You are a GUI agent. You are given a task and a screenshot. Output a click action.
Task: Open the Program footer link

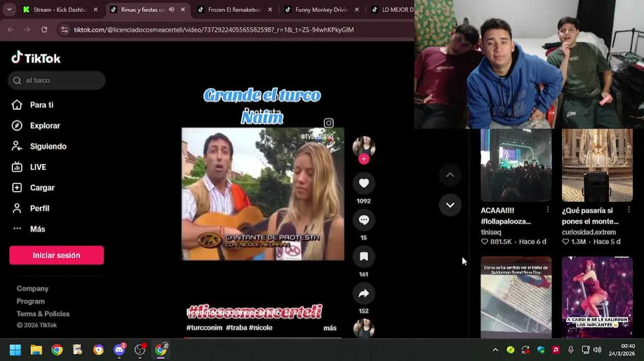[31, 301]
